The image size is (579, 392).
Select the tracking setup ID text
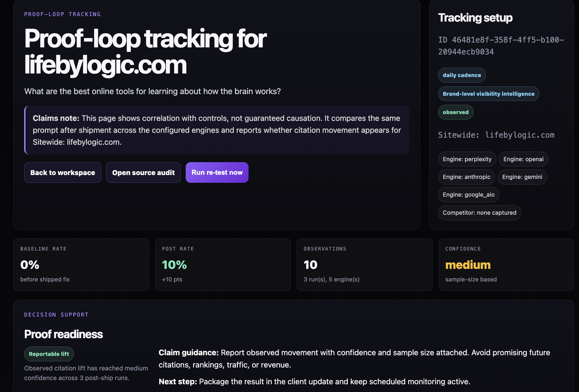tap(501, 46)
